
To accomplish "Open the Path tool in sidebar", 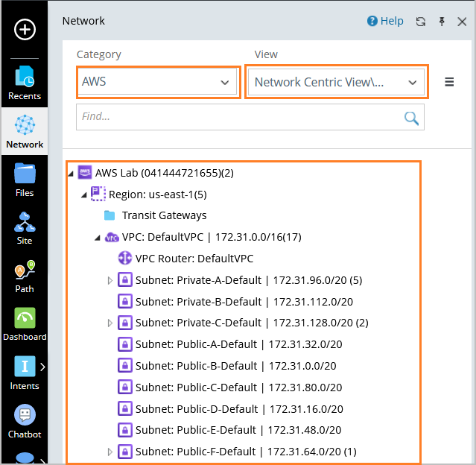I will (25, 276).
